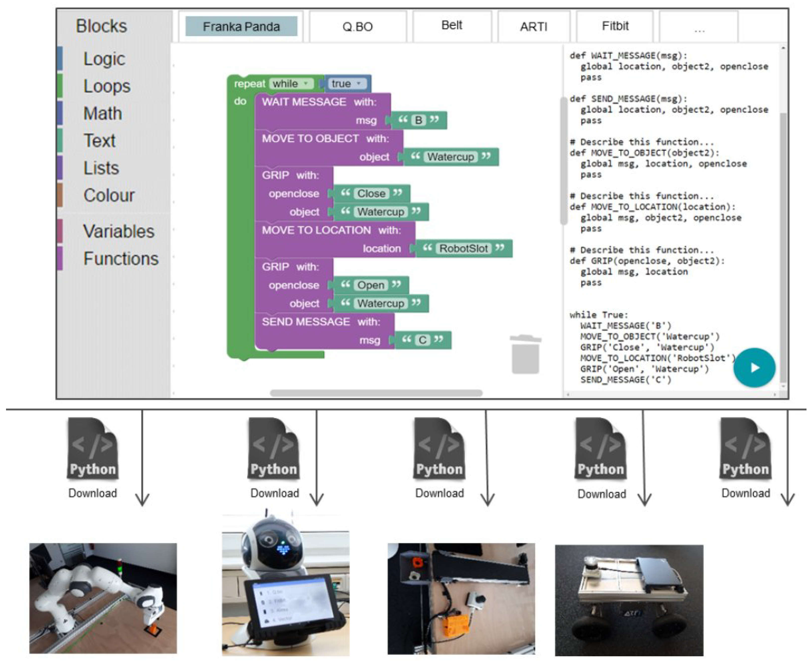This screenshot has height=664, width=812.
Task: Click the last Python download file icon
Action: [745, 448]
